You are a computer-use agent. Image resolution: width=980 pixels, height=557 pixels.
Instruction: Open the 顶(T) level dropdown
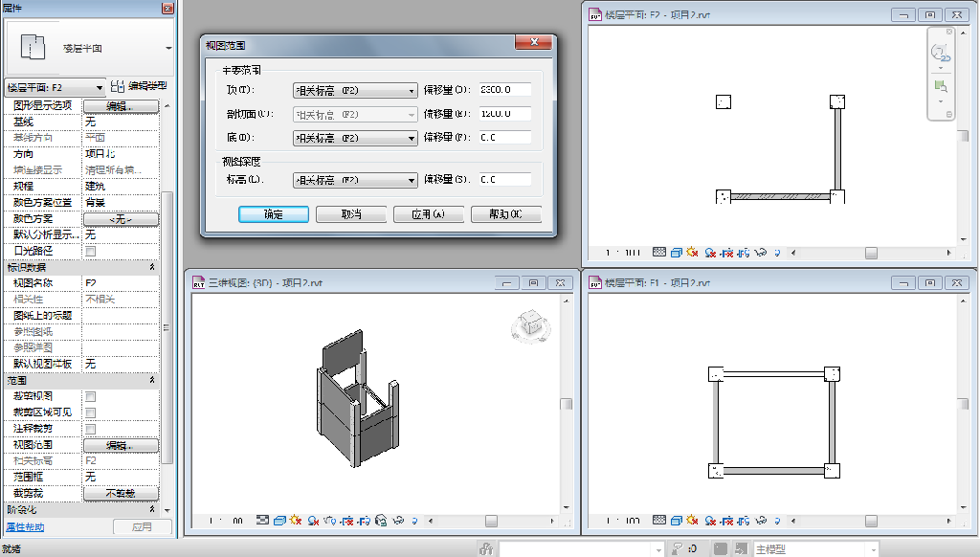(355, 90)
